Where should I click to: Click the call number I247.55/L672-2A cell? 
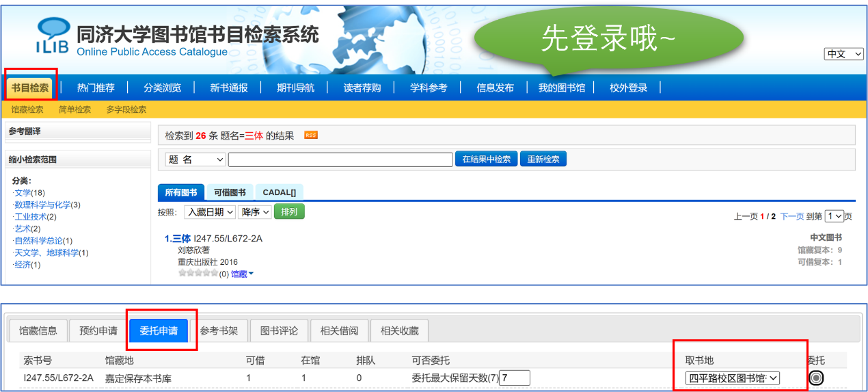pyautogui.click(x=58, y=378)
